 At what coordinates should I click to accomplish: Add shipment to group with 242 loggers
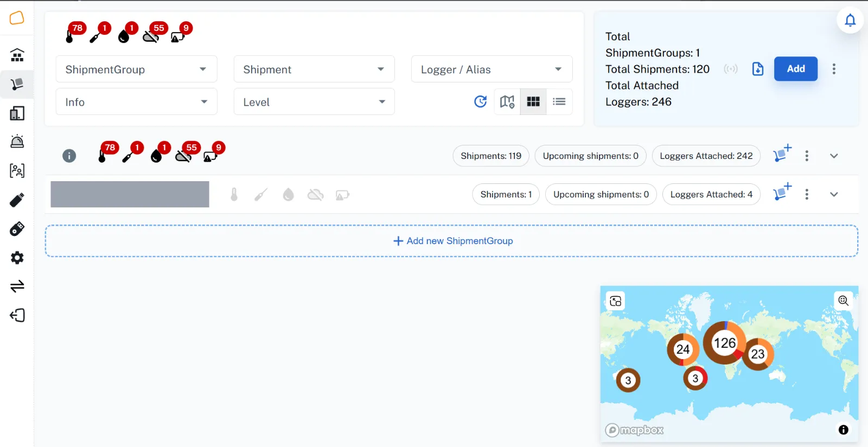[782, 154]
